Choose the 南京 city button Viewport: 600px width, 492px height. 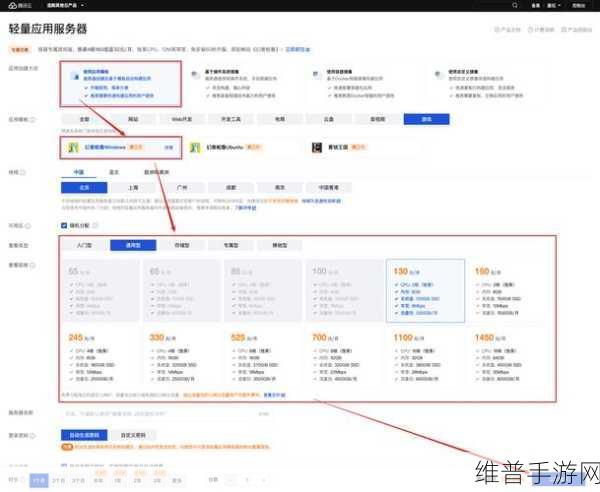coord(280,188)
